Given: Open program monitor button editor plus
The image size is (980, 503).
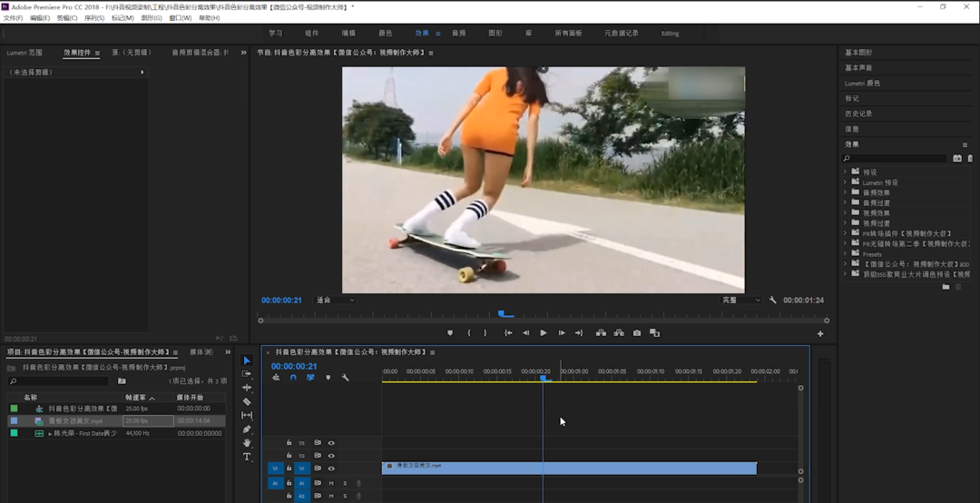Looking at the screenshot, I should tap(820, 334).
